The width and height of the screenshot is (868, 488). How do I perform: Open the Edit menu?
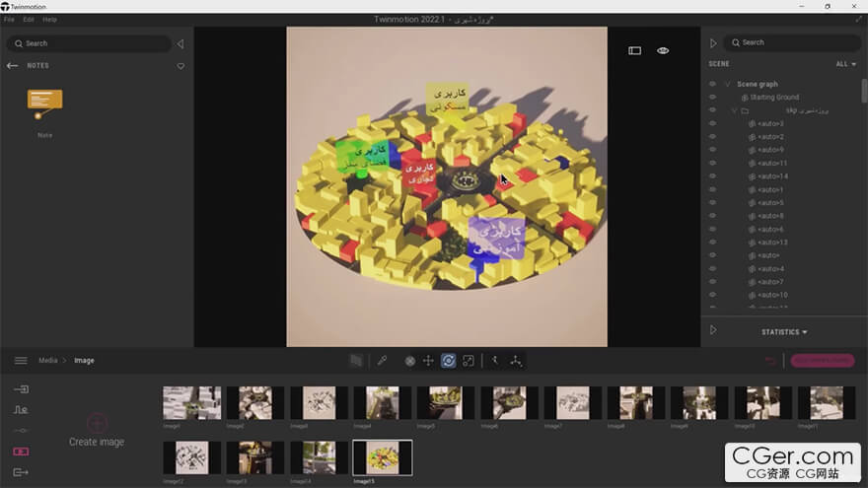pyautogui.click(x=29, y=19)
